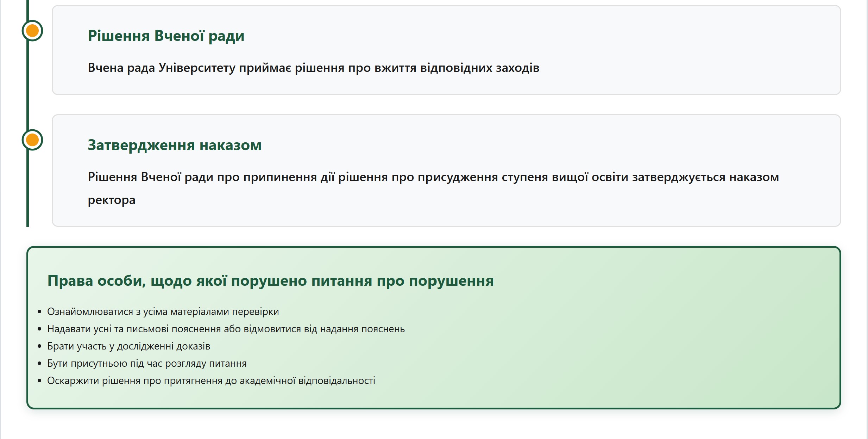868x439 pixels.
Task: Click the item "Бути присутньою під час розгляду питання"
Action: 147,364
